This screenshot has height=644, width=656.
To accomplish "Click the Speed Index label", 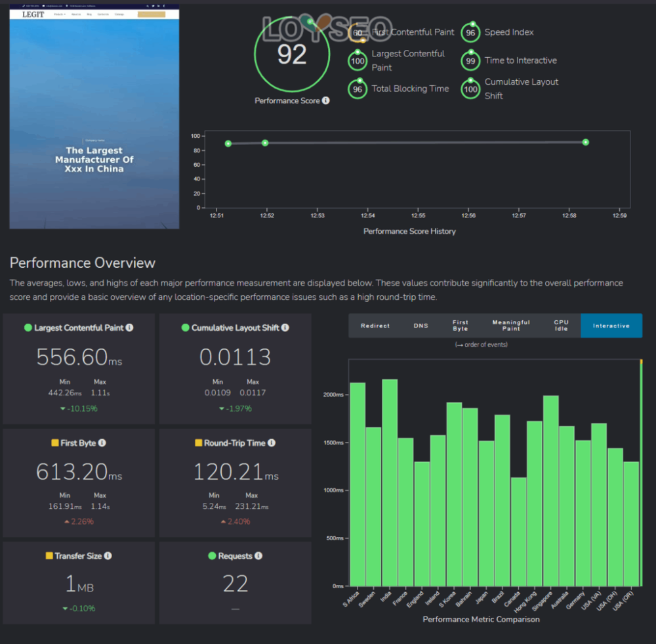I will coord(509,32).
